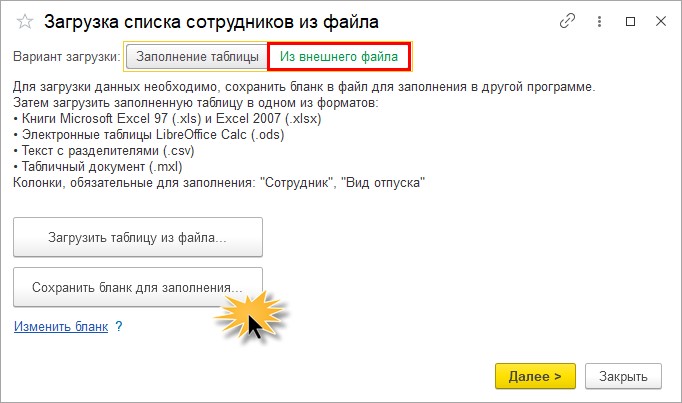682x403 pixels.
Task: Open the three-dot more actions menu
Action: pos(599,21)
